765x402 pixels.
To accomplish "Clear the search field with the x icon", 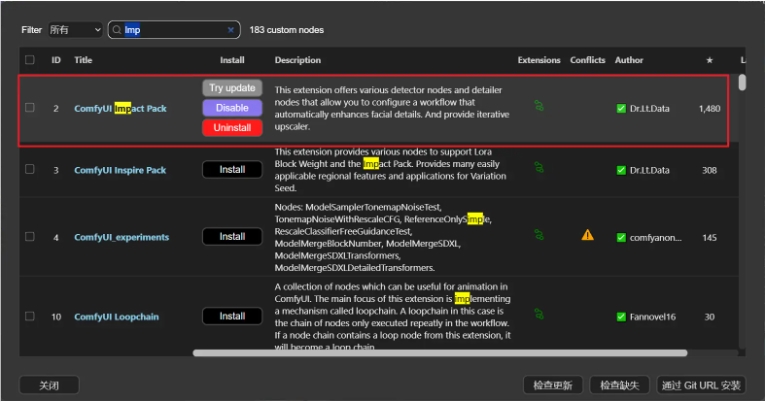I will [x=231, y=30].
